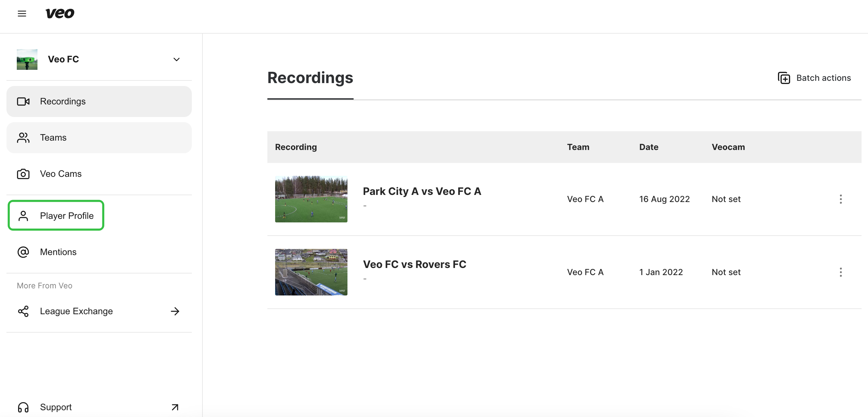This screenshot has height=417, width=868.
Task: Click the Mentions at-sign icon
Action: (x=23, y=252)
